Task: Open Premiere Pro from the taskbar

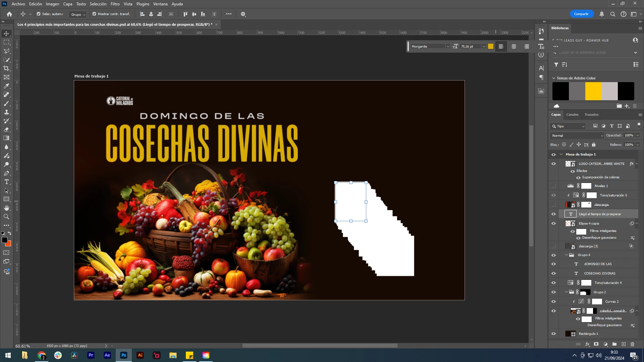Action: (x=91, y=355)
